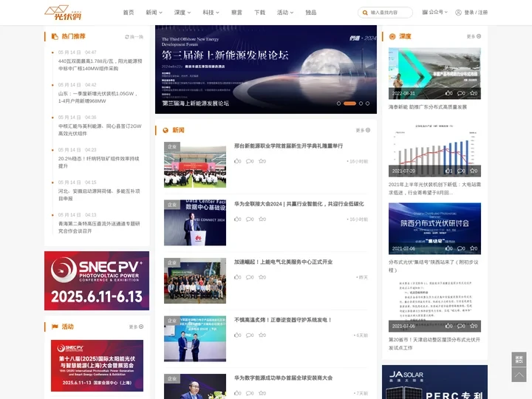This screenshot has width=532, height=399.
Task: Click the comment icon for the 上能电气 article
Action: (x=250, y=277)
